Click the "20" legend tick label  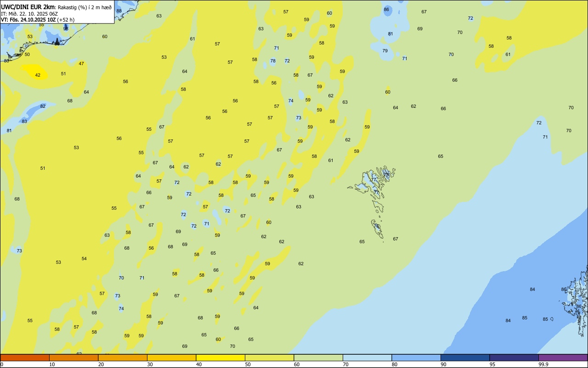coord(101,364)
